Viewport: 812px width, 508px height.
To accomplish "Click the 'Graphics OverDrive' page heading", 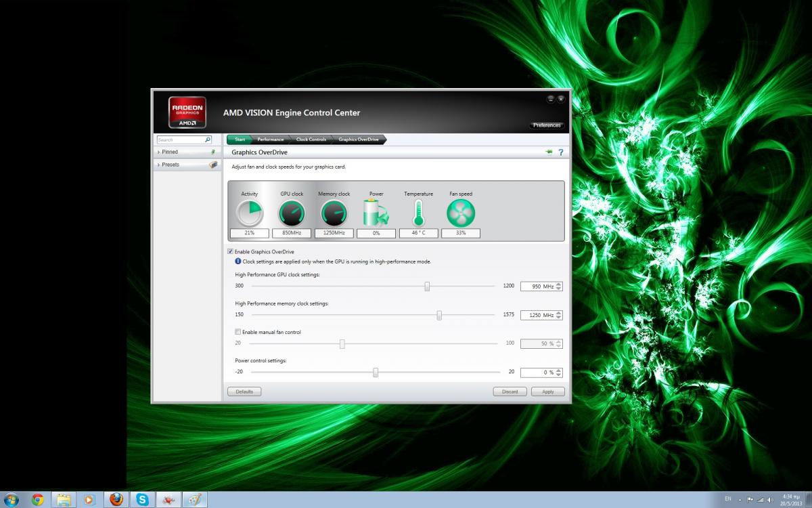I will click(259, 152).
